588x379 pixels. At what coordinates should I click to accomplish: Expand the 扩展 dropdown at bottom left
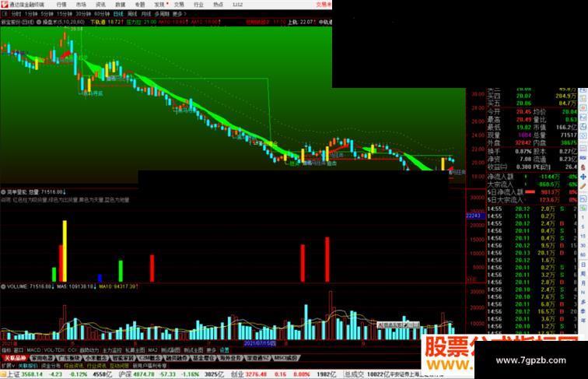pos(7,365)
